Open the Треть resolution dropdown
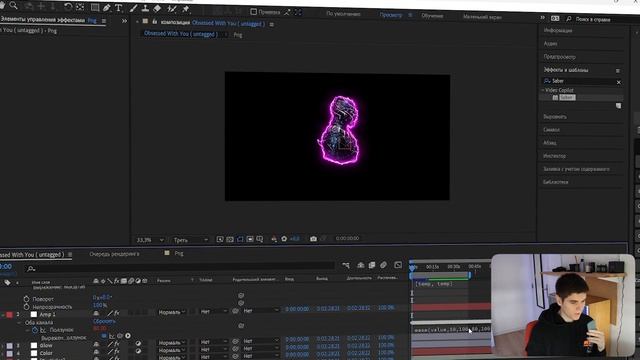 coord(190,240)
